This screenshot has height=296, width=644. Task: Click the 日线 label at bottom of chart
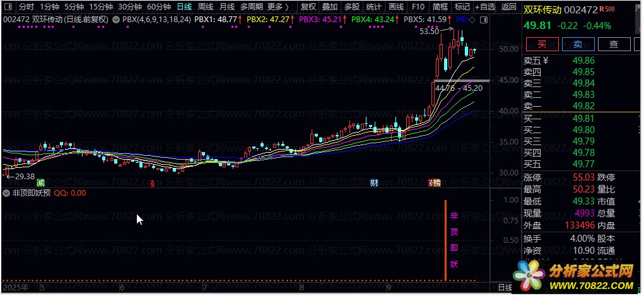[505, 287]
